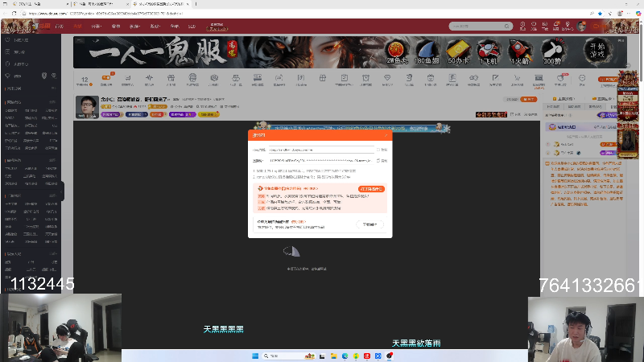Open File Explorer from the taskbar
The image size is (644, 362).
coord(333,356)
